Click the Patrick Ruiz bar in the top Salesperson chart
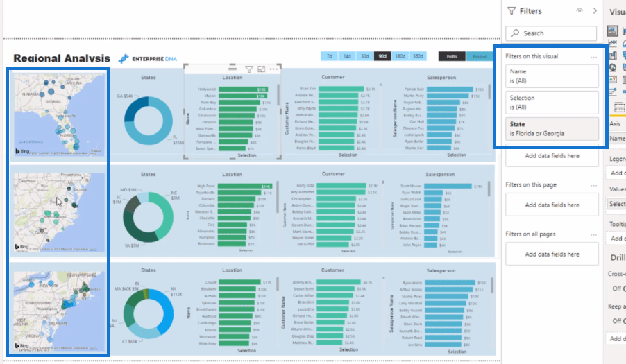The image size is (626, 364). pyautogui.click(x=450, y=89)
